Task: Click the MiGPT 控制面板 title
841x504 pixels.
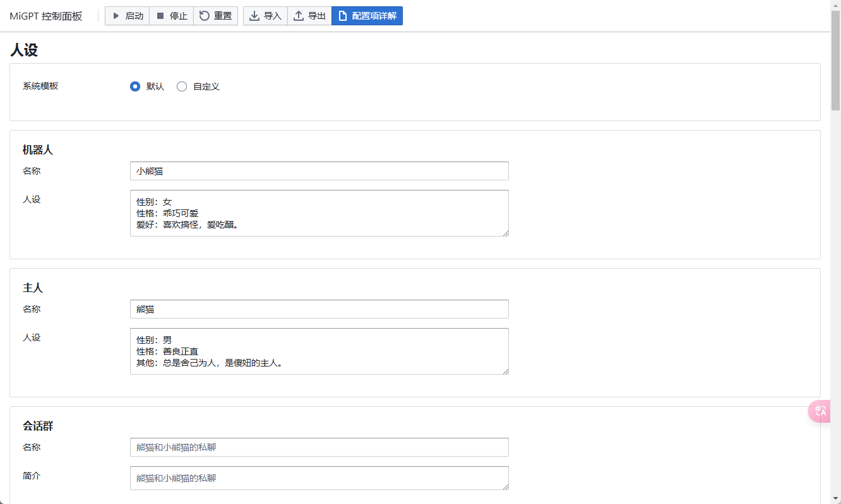Action: point(46,16)
